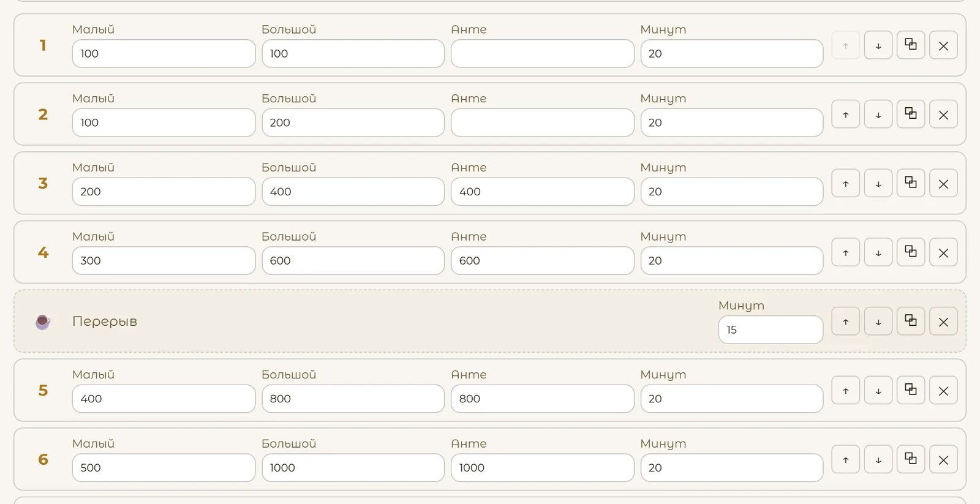Focus the empty Анте field in level 2

point(543,122)
